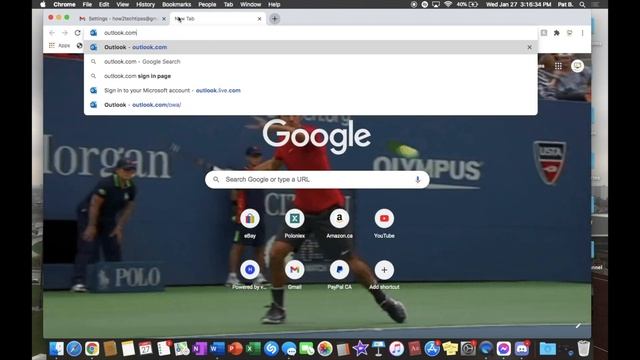Open the Tab menu
Image resolution: width=640 pixels, height=360 pixels.
tap(228, 4)
